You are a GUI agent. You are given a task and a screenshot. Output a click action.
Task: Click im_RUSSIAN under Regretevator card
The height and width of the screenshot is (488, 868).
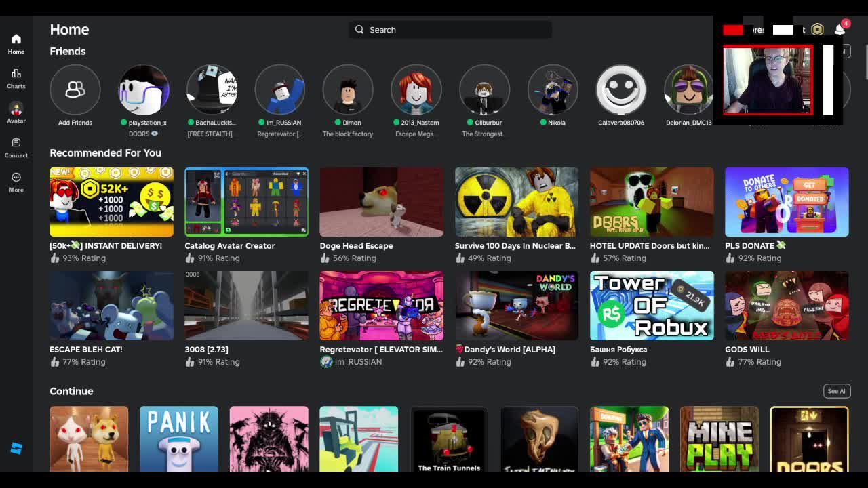pos(358,362)
